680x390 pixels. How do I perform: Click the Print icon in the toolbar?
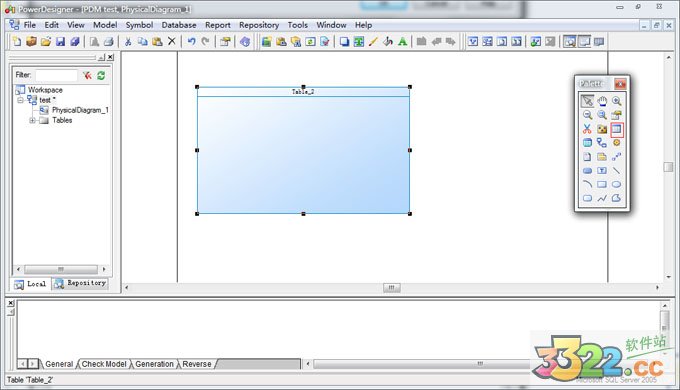point(108,42)
